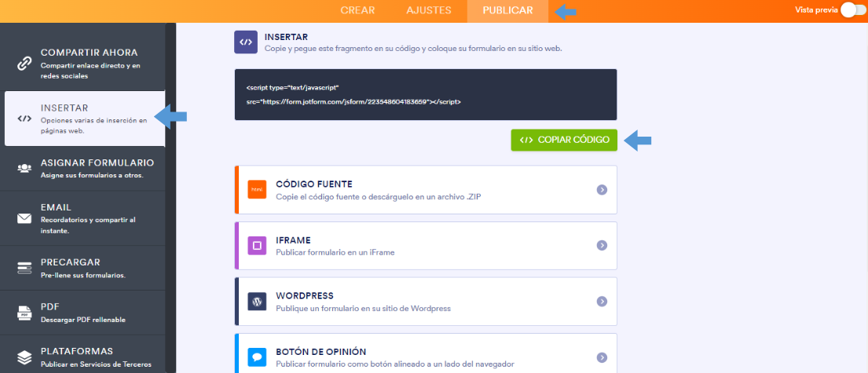Click text 'Pre-llene sus formularios.'
This screenshot has width=868, height=373.
point(83,275)
